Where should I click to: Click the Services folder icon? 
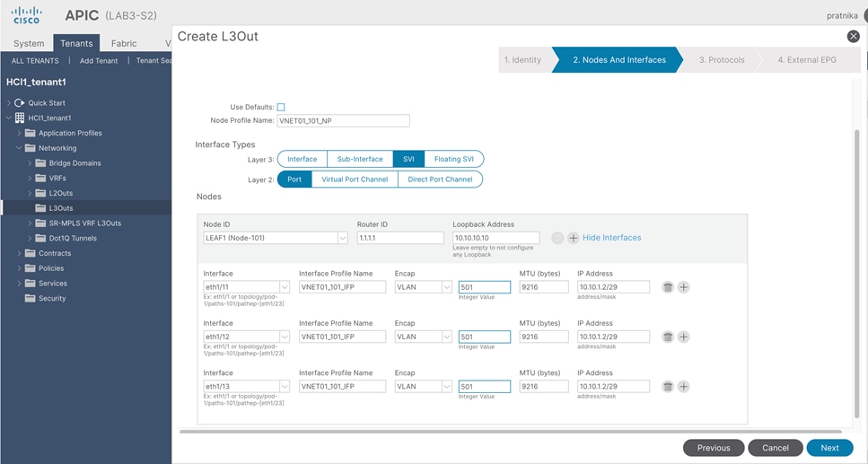point(30,283)
